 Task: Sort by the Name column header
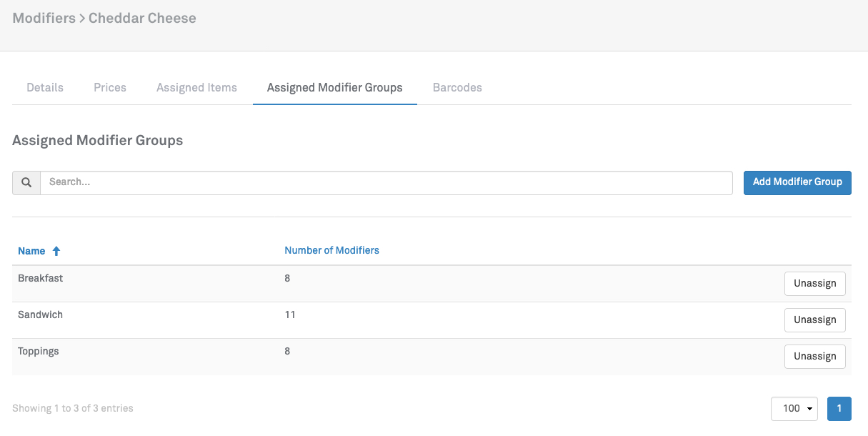[x=31, y=251]
